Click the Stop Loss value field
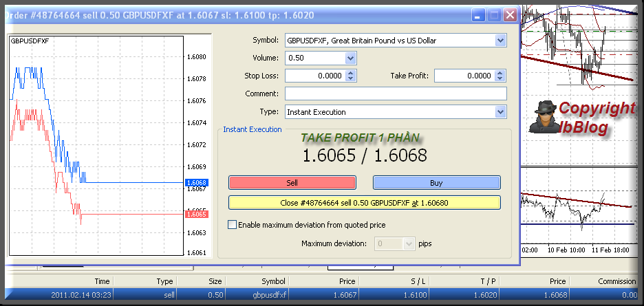 pos(314,76)
